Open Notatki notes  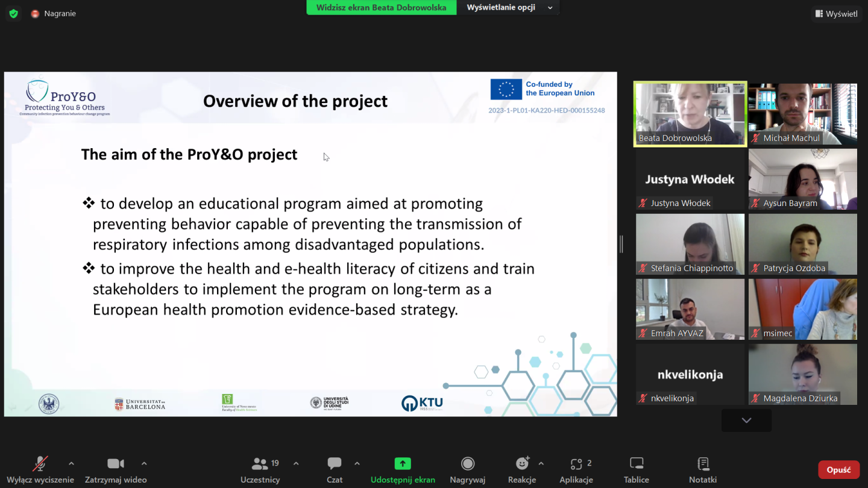[x=703, y=470]
